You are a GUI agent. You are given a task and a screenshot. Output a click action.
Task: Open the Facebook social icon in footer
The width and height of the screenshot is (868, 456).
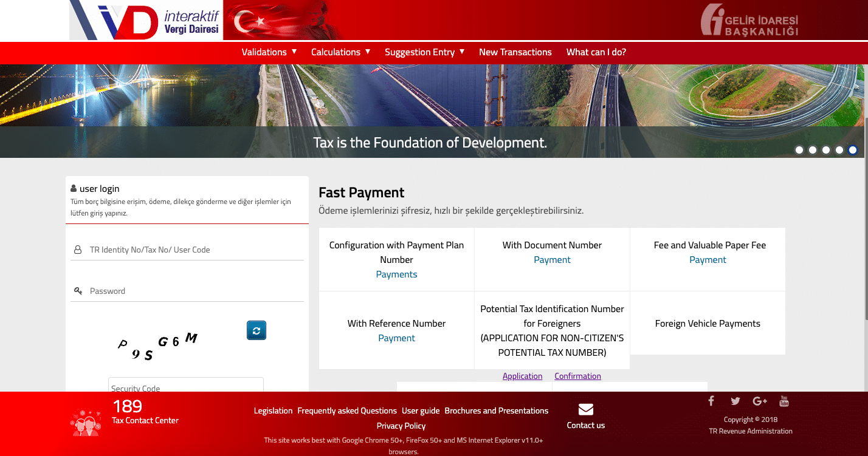[711, 401]
